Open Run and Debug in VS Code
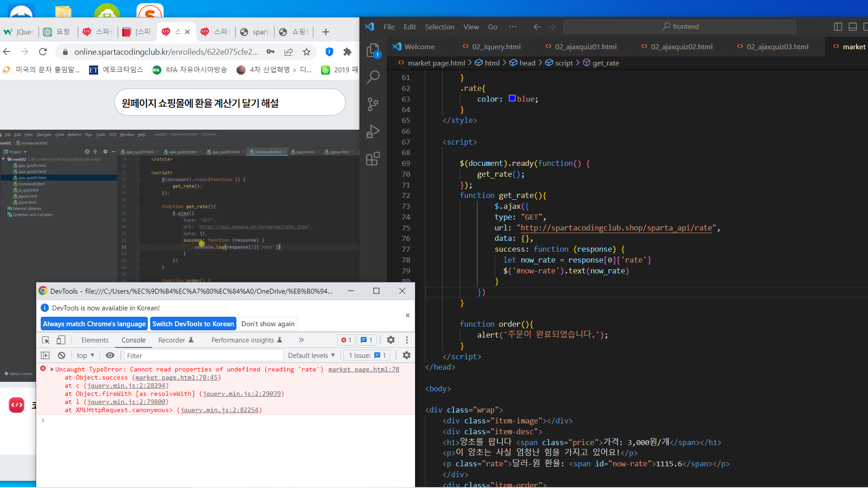868x488 pixels. pyautogui.click(x=373, y=131)
